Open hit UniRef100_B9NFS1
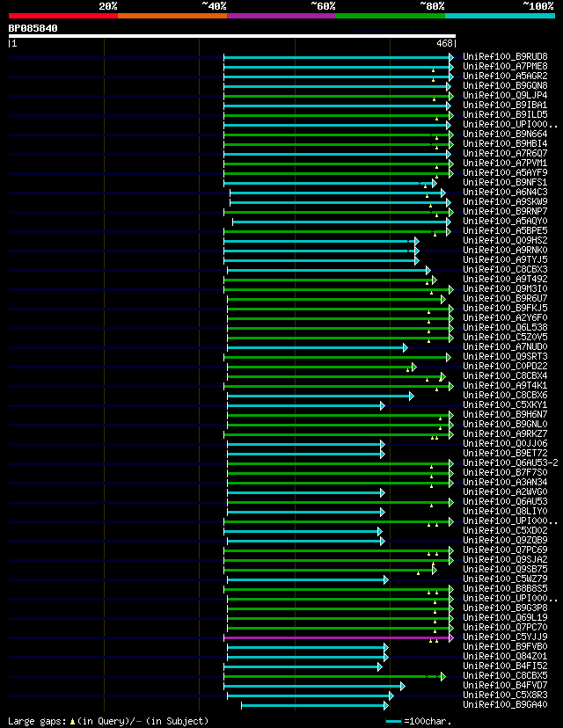The image size is (563, 728). click(x=505, y=183)
